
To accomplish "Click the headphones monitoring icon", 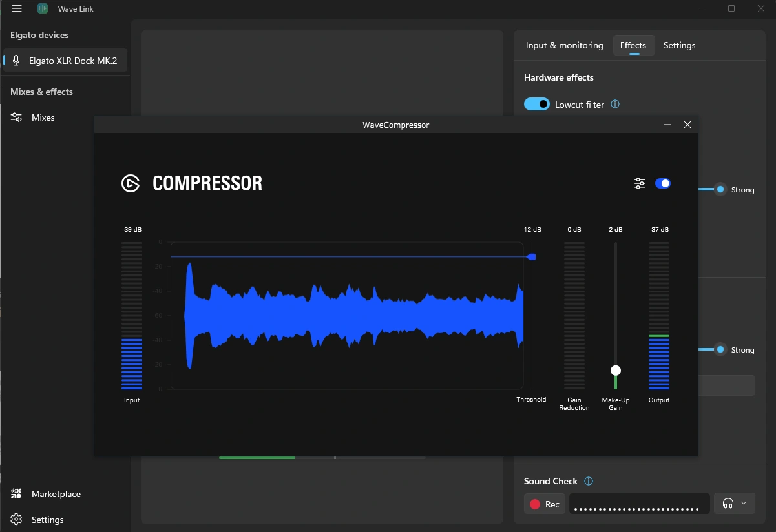I will (x=728, y=504).
